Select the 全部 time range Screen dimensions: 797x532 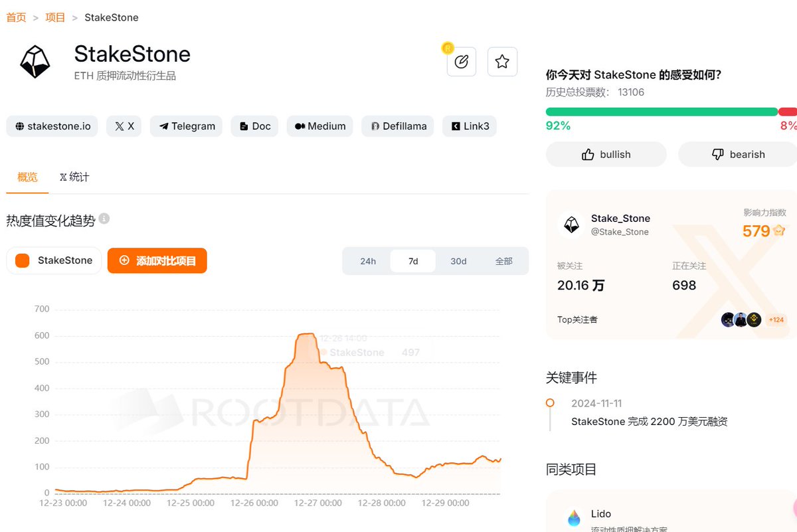pyautogui.click(x=504, y=261)
